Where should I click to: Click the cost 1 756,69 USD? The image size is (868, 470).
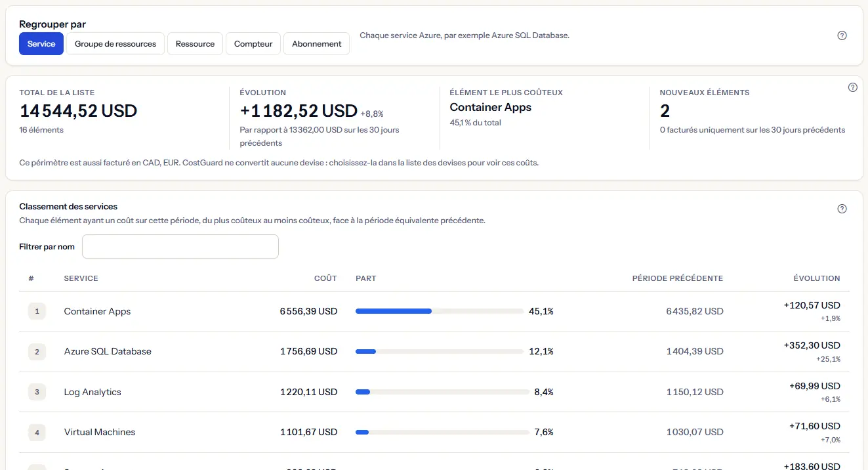pos(308,351)
